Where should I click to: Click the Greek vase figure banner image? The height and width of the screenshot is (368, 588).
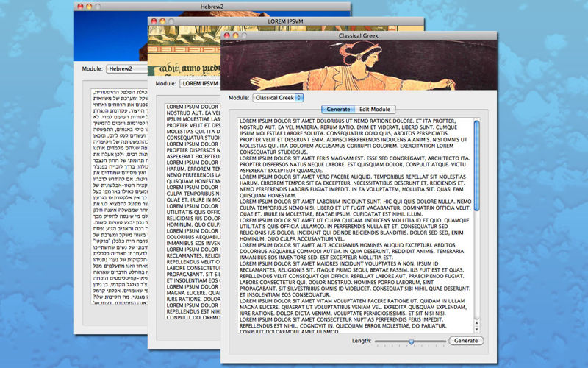click(359, 65)
